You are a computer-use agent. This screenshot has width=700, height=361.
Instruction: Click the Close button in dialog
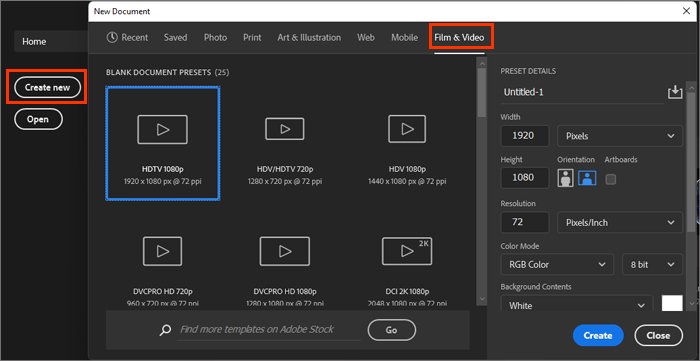click(x=658, y=335)
